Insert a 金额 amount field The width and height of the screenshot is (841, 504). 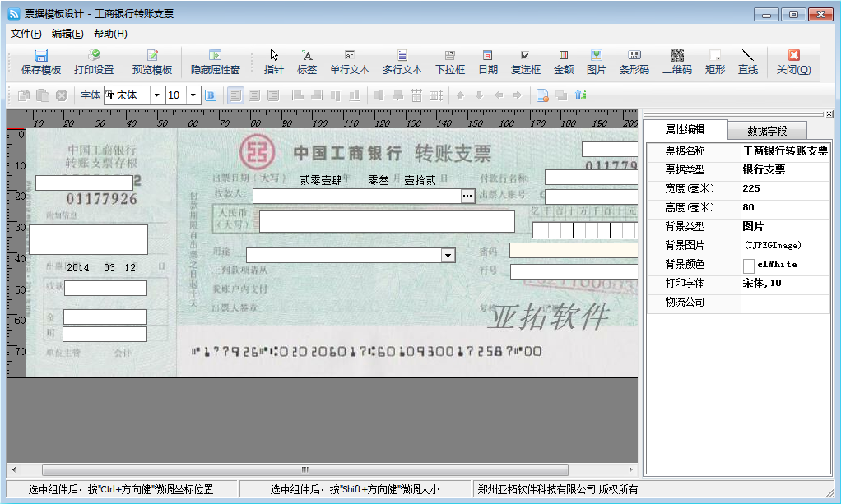pyautogui.click(x=563, y=62)
